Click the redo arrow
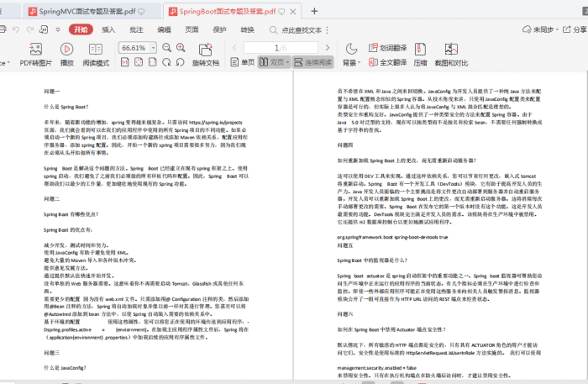 tap(30, 29)
